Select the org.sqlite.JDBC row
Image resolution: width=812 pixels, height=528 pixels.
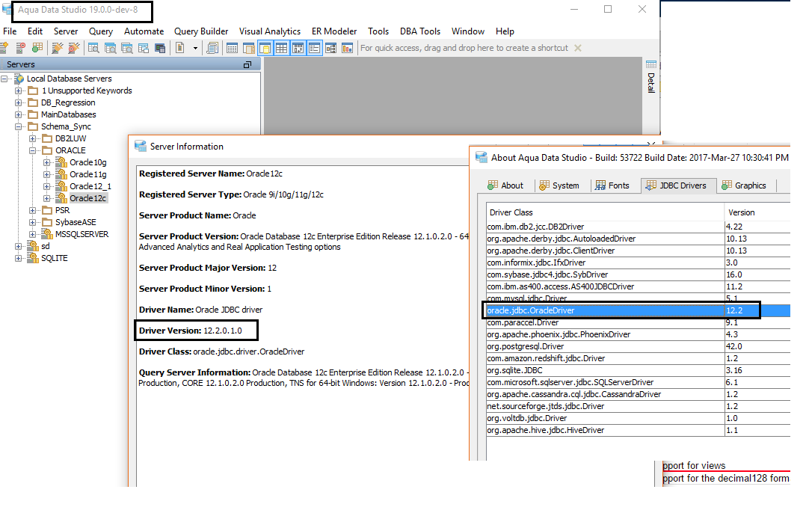point(638,370)
